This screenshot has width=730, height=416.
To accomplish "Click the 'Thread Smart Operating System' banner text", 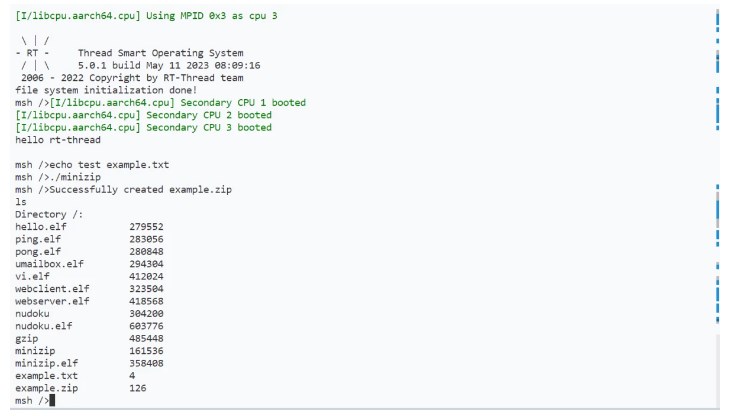I will tap(160, 53).
